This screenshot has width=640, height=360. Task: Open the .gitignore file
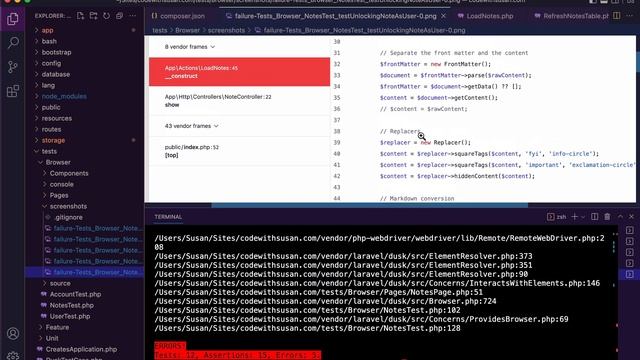point(68,218)
